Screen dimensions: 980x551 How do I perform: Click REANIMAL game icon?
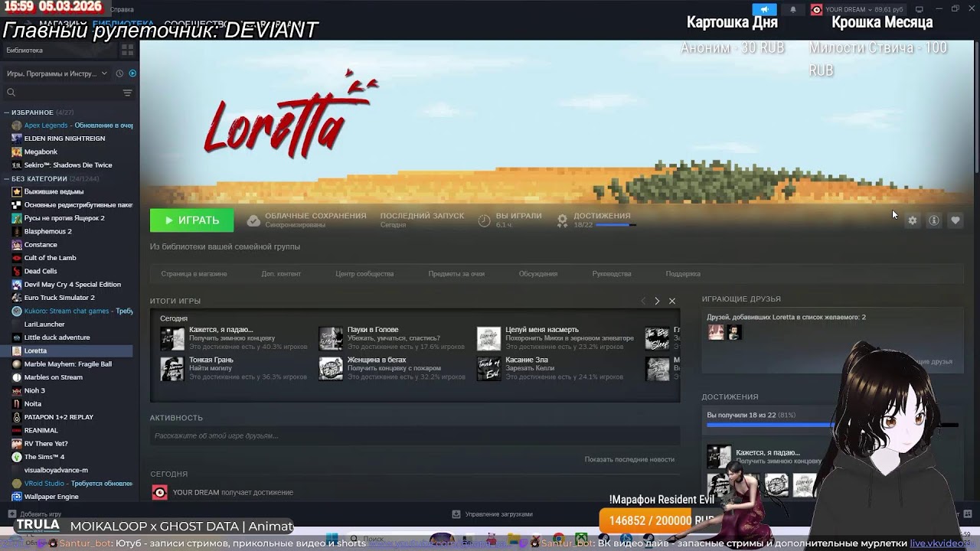tap(17, 430)
